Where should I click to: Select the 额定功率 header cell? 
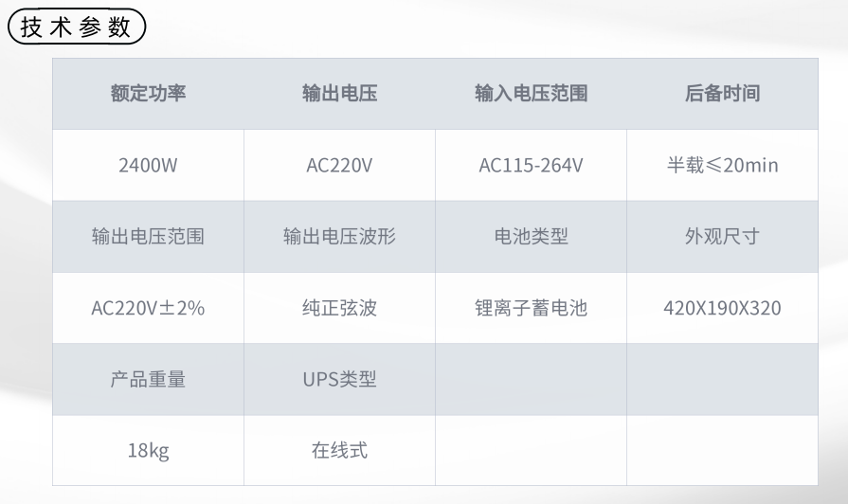point(148,94)
